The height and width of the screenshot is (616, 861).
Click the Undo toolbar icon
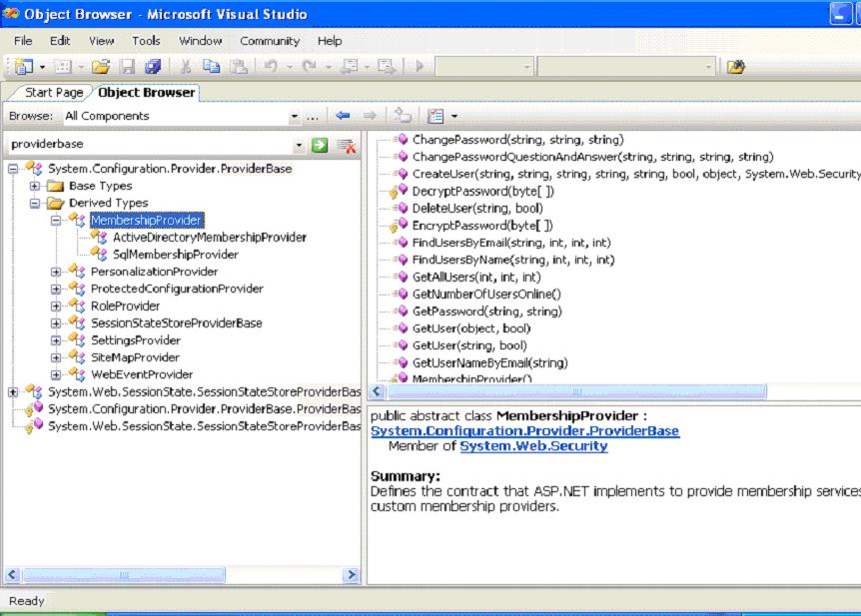click(271, 67)
